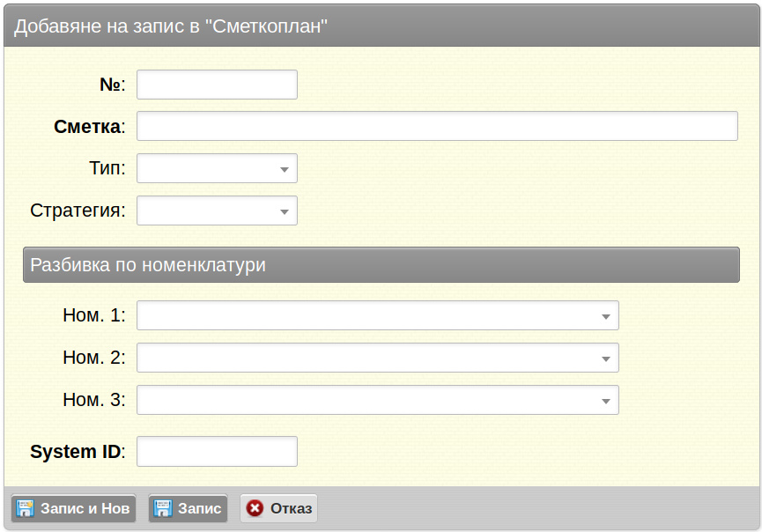Image resolution: width=762 pixels, height=532 pixels.
Task: Click inside the Ном. 2 selection field
Action: coord(378,358)
